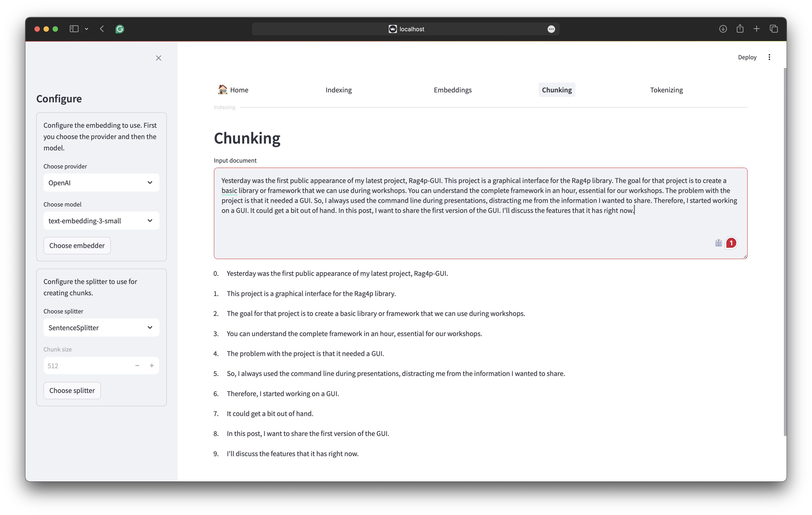Open the sidebar options chevron in Safari toolbar
The width and height of the screenshot is (812, 515).
(x=87, y=29)
